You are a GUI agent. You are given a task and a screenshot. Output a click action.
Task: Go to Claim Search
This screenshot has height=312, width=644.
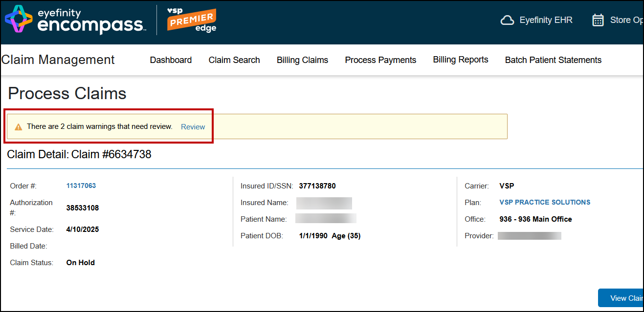(x=234, y=60)
